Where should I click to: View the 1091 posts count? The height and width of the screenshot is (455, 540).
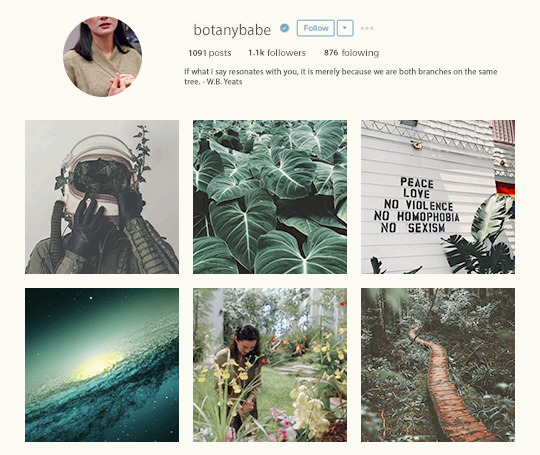point(210,53)
